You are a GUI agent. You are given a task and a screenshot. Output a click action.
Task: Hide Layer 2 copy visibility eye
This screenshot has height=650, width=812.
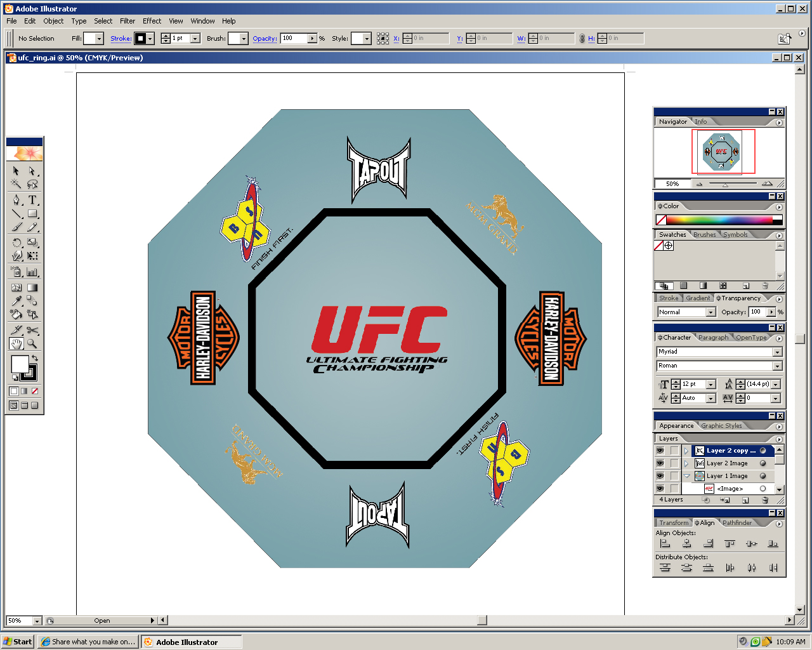[660, 451]
